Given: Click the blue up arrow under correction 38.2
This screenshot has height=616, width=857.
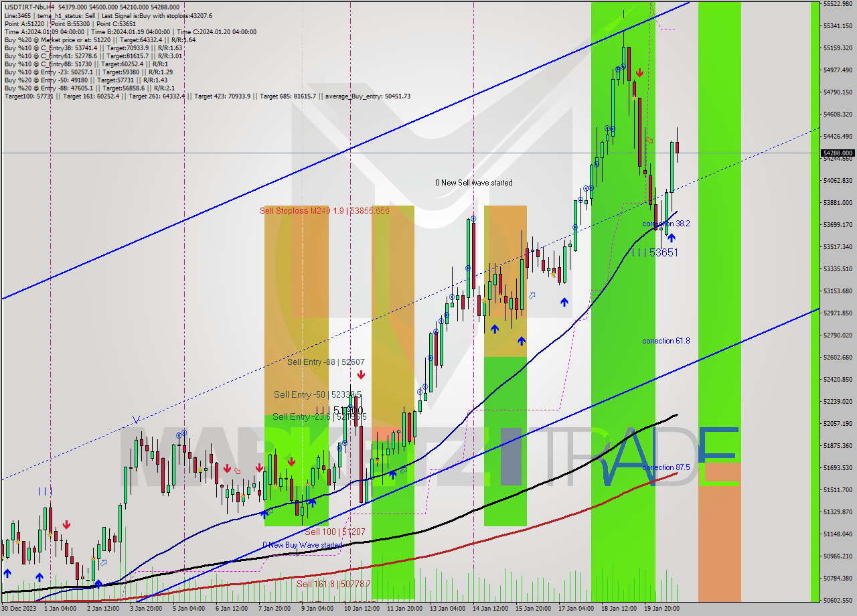Looking at the screenshot, I should point(671,238).
